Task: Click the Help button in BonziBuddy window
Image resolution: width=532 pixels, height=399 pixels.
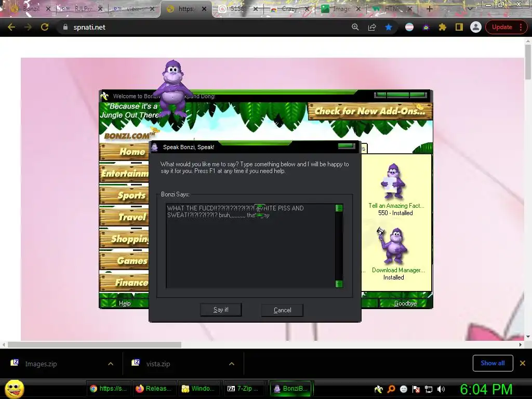Action: point(125,303)
